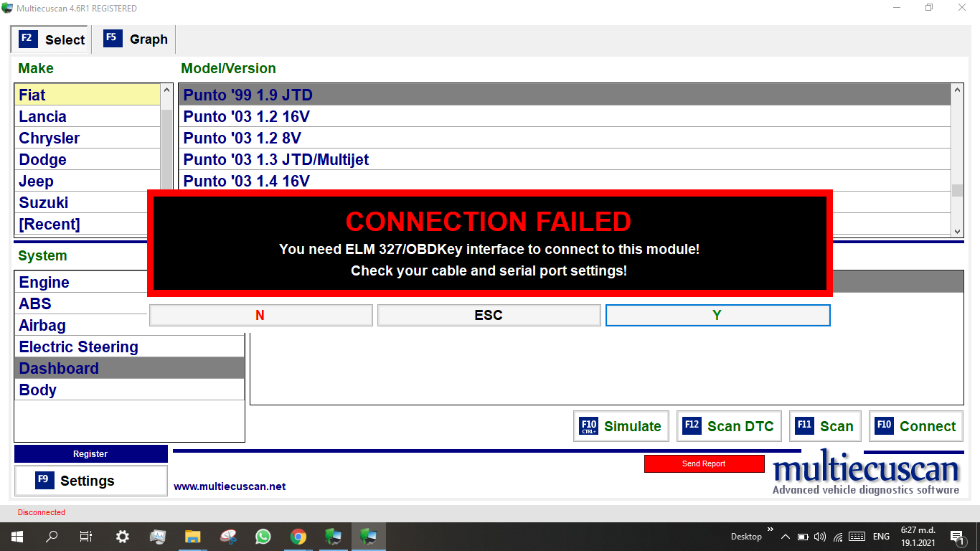Image resolution: width=980 pixels, height=551 pixels.
Task: Show hidden system tray icons
Action: coord(786,537)
